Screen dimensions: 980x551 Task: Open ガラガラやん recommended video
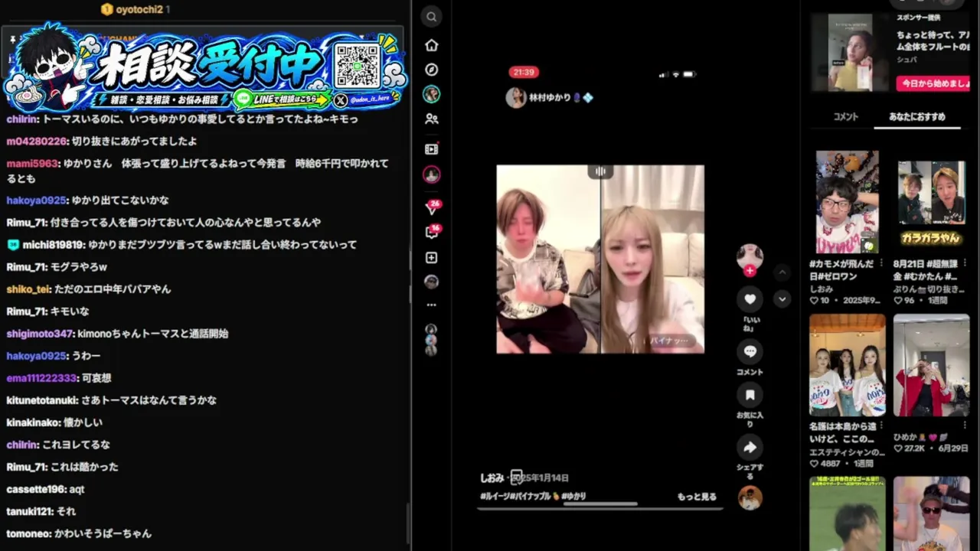coord(931,202)
